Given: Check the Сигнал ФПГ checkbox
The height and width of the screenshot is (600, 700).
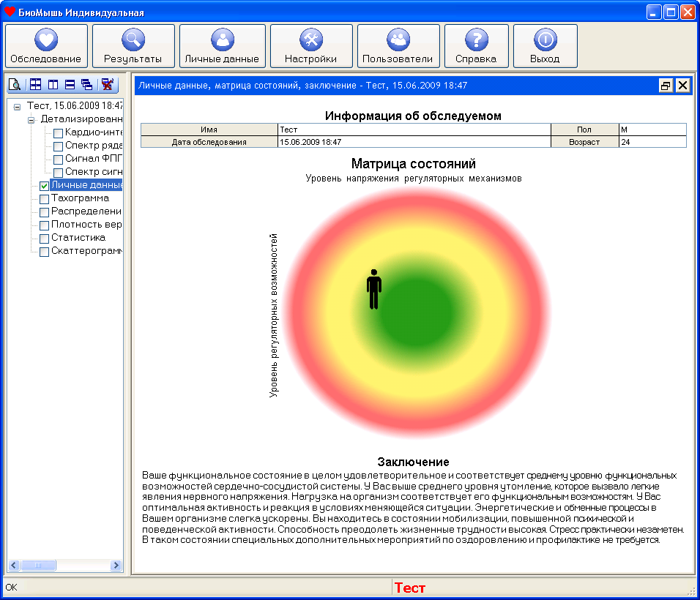Looking at the screenshot, I should click(x=58, y=160).
